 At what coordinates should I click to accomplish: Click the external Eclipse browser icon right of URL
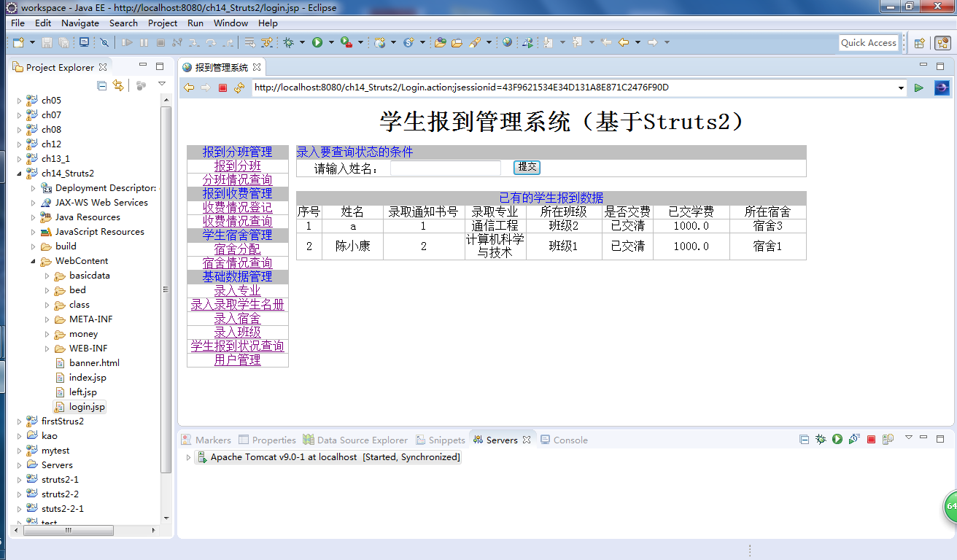[x=942, y=87]
